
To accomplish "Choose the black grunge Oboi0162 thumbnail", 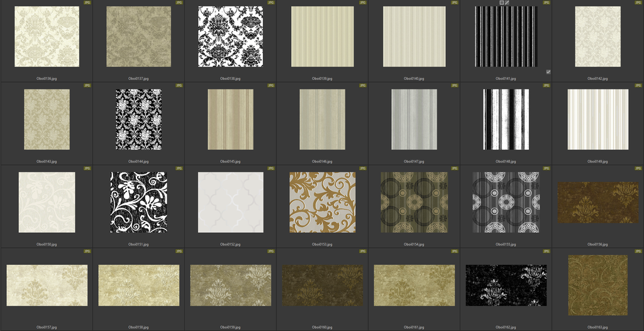I will [506, 285].
